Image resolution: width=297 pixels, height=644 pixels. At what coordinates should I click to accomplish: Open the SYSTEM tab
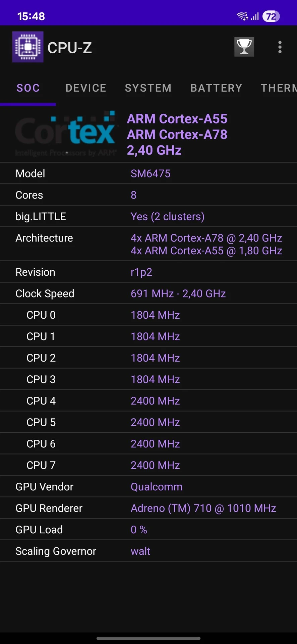(148, 88)
